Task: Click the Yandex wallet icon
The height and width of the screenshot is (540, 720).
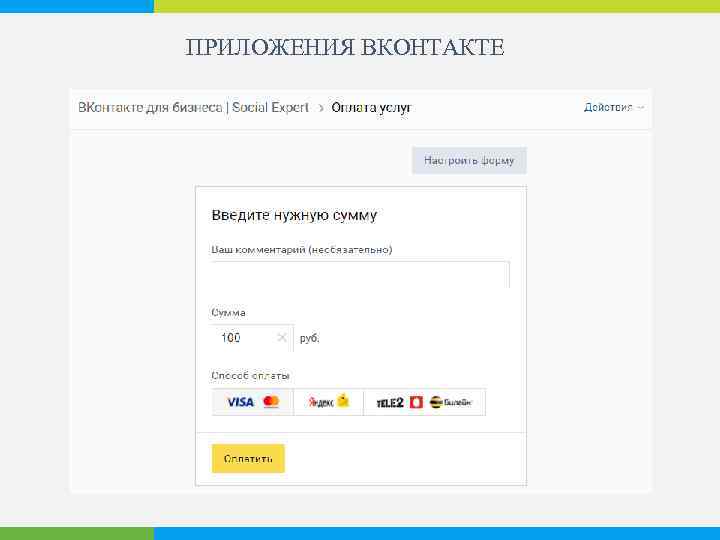Action: pos(343,401)
